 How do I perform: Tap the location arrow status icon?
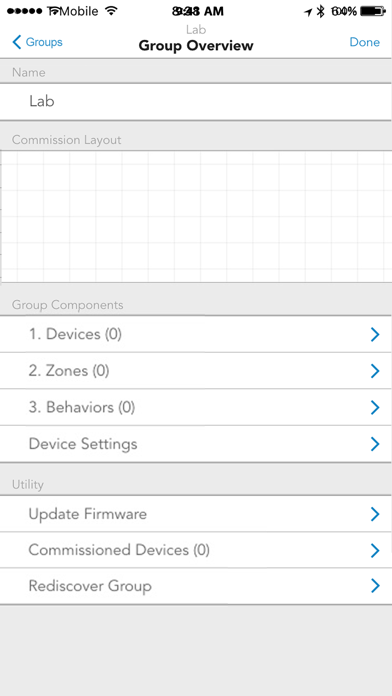tap(308, 12)
